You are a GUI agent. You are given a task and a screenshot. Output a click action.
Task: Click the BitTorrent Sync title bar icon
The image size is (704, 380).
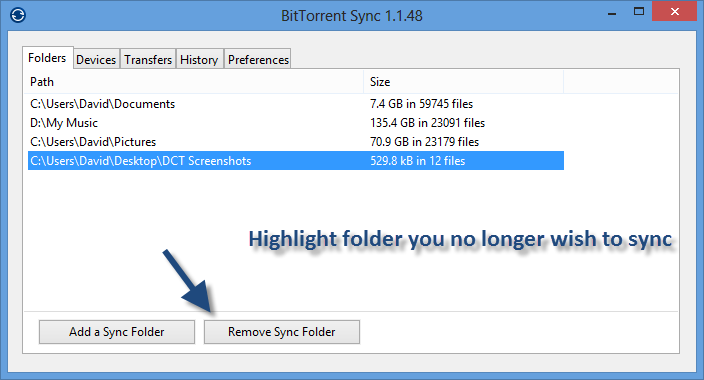(x=18, y=15)
